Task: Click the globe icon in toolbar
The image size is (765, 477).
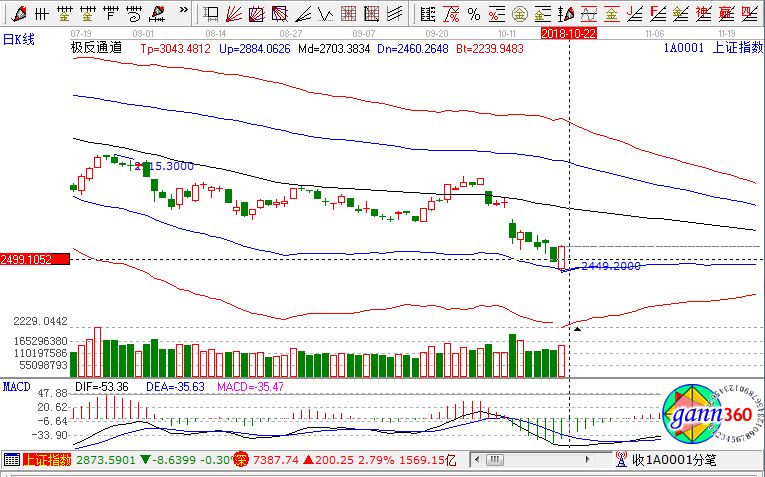Action: (x=518, y=13)
